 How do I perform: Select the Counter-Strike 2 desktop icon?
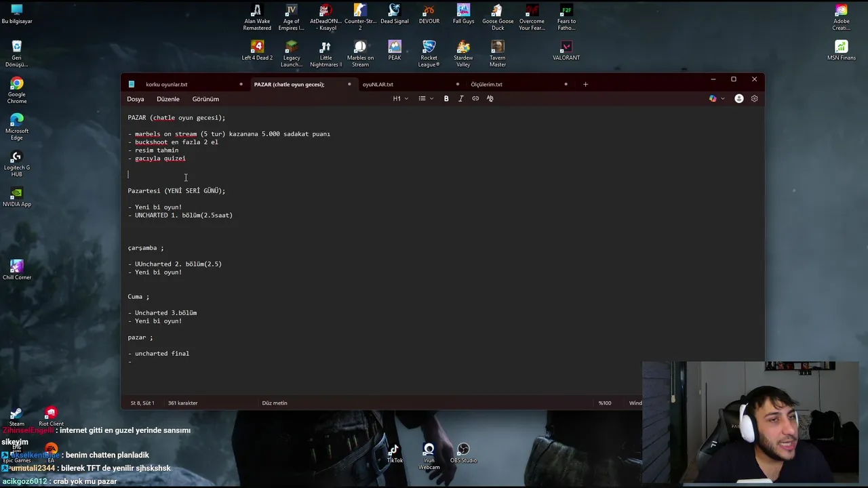tap(360, 18)
